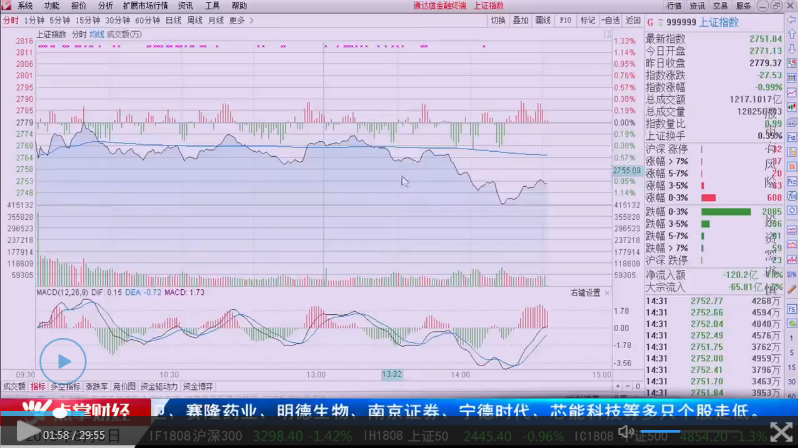The height and width of the screenshot is (448, 798).
Task: Open the 功能 menu
Action: coord(51,6)
